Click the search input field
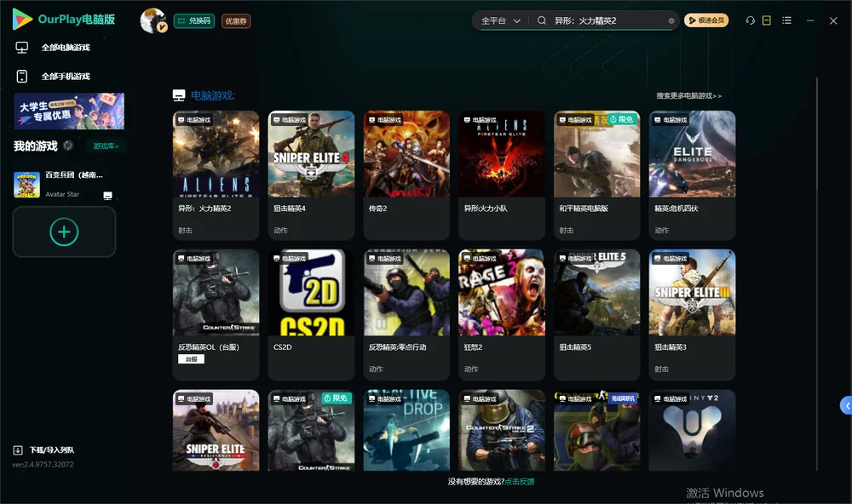The width and height of the screenshot is (852, 504). click(x=608, y=20)
